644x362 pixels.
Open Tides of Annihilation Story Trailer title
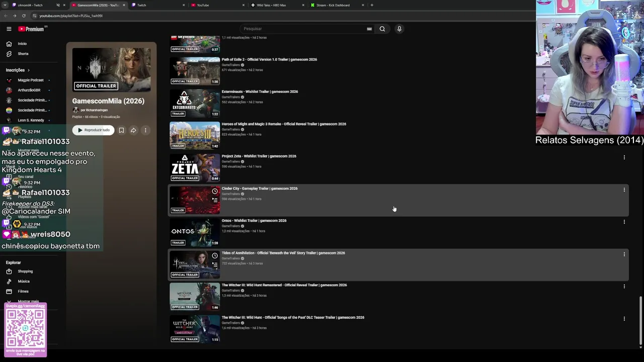[283, 253]
